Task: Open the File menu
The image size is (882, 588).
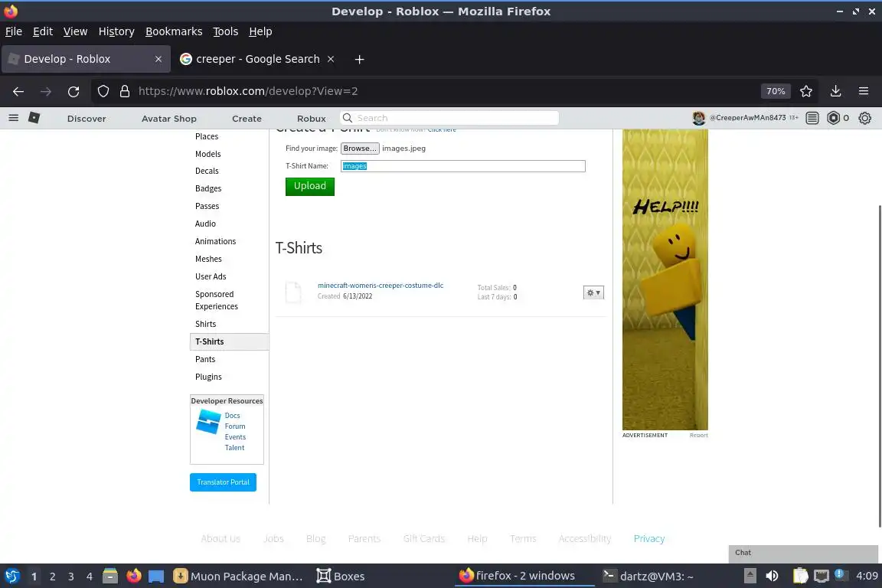Action: click(14, 31)
